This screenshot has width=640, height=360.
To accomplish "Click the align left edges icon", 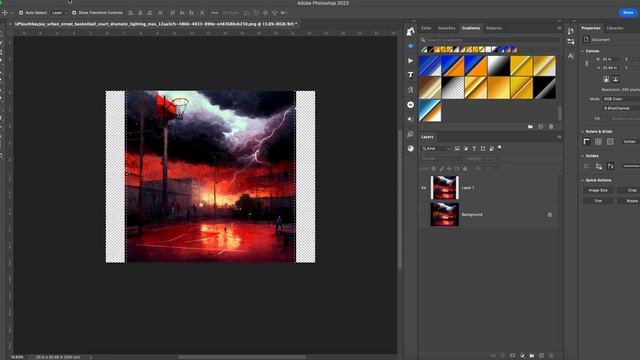I will coord(131,13).
